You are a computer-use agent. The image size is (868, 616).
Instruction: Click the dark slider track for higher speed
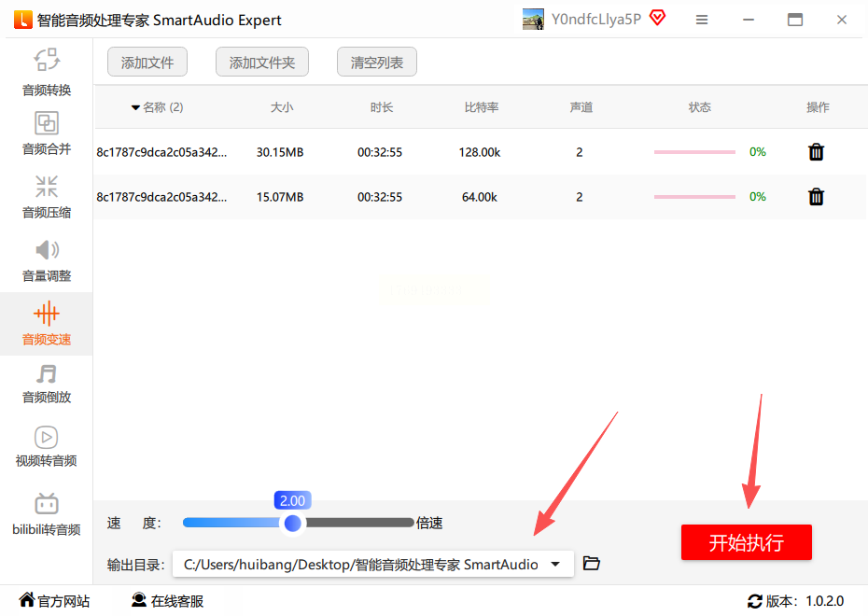coord(358,523)
